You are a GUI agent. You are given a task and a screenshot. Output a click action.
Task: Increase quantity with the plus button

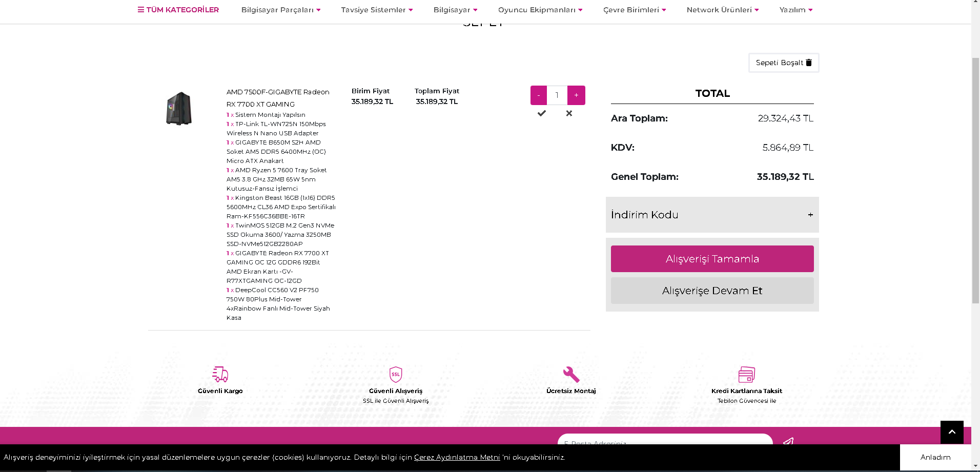click(x=576, y=95)
